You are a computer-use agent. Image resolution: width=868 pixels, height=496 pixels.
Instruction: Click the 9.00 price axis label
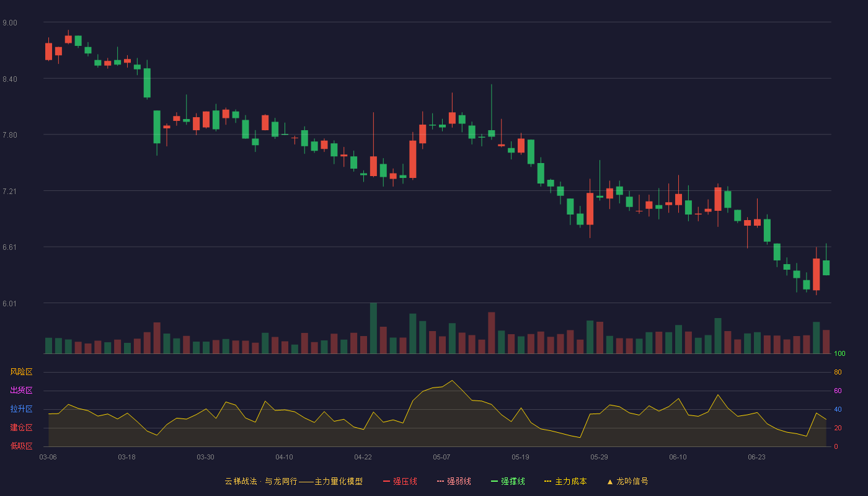pos(10,23)
